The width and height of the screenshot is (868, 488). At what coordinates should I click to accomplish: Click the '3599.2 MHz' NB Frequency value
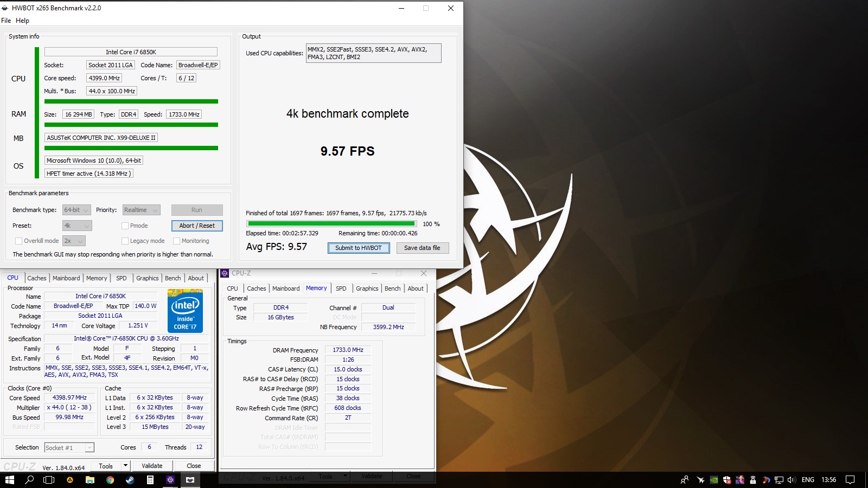click(388, 327)
